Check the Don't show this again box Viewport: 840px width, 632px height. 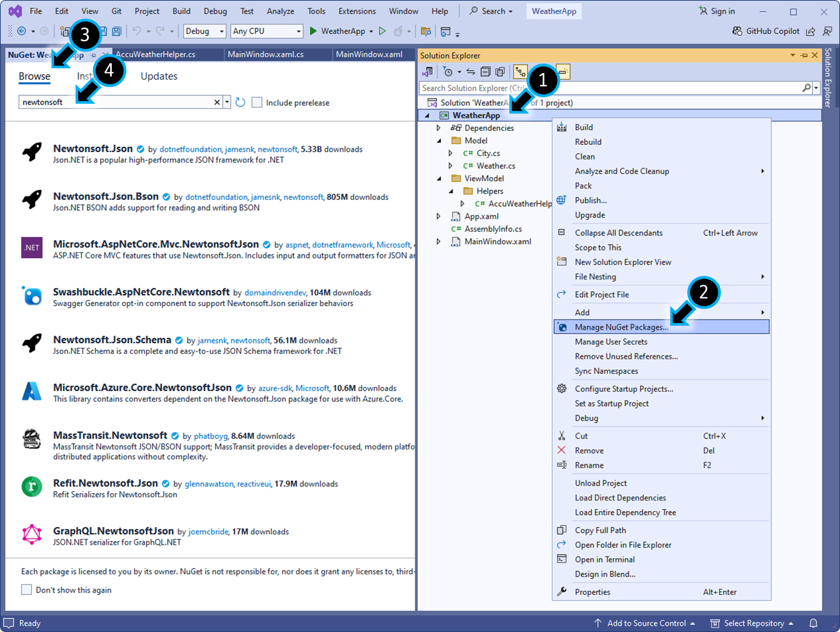pyautogui.click(x=26, y=589)
